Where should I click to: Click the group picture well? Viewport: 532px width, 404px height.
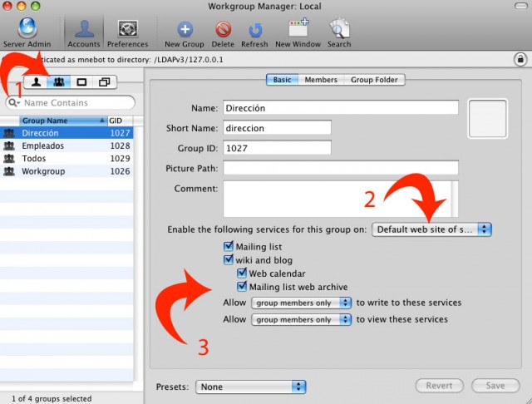click(x=488, y=119)
